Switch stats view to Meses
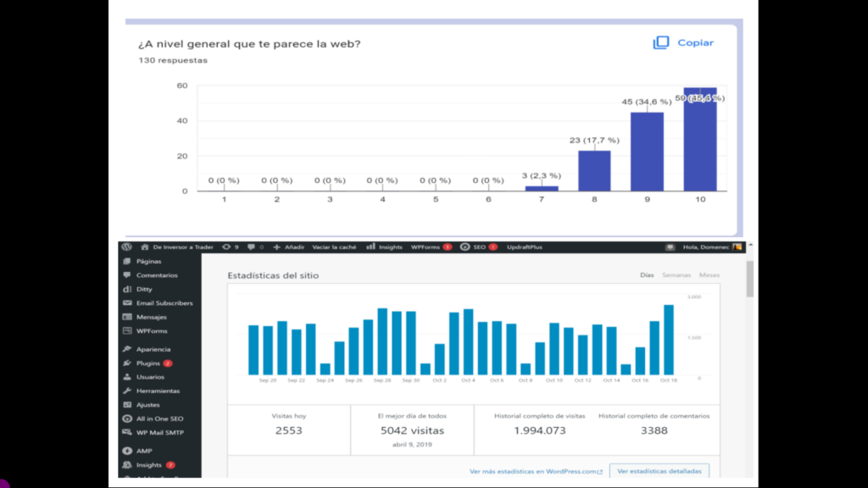 [x=709, y=275]
